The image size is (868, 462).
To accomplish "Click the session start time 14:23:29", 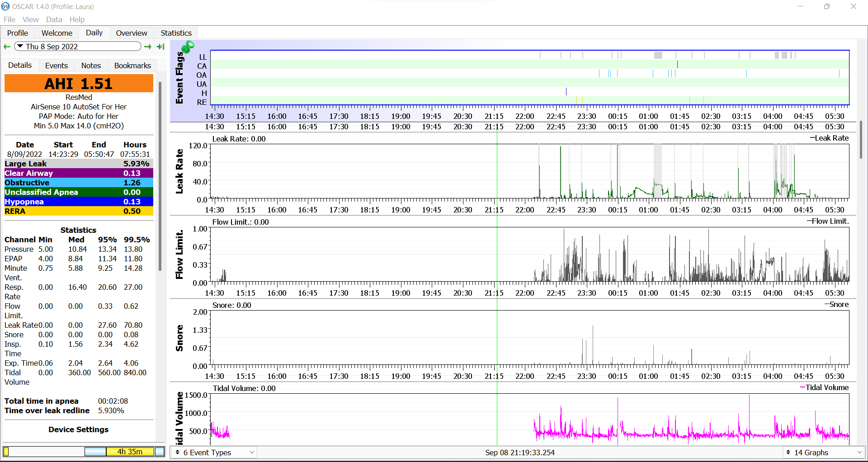I will pos(63,154).
